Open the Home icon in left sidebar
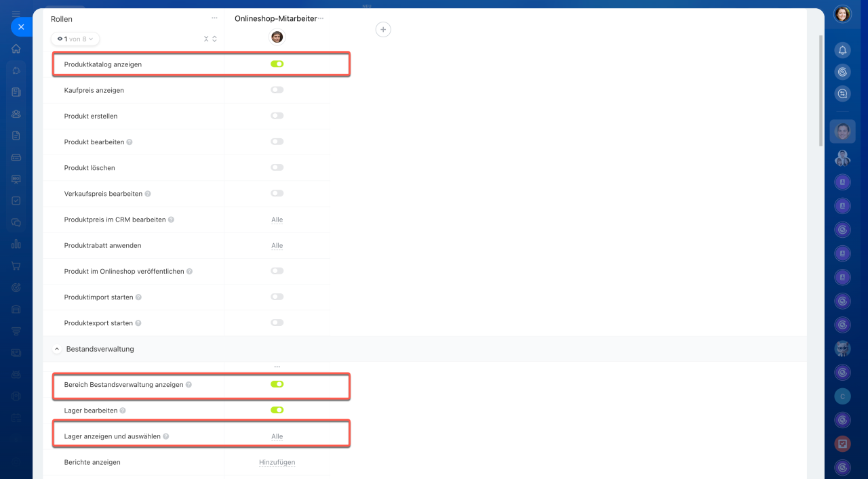The width and height of the screenshot is (868, 479). point(16,49)
